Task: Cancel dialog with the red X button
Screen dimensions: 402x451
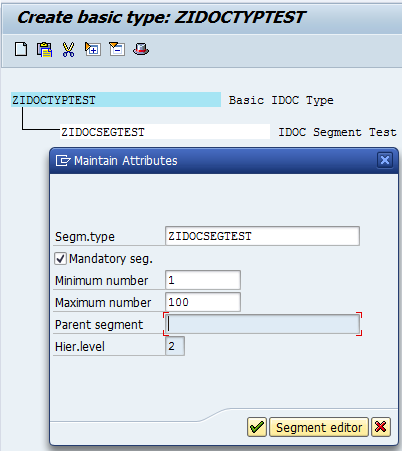Action: tap(381, 427)
